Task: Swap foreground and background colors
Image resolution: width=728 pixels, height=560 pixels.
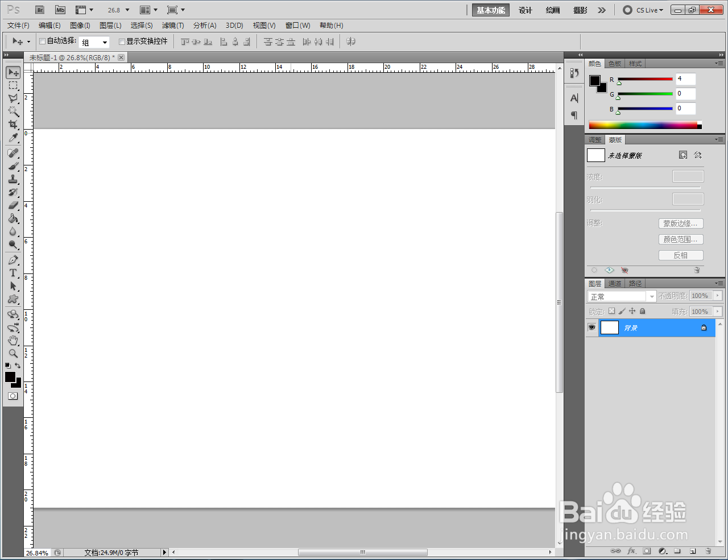Action: [x=18, y=366]
